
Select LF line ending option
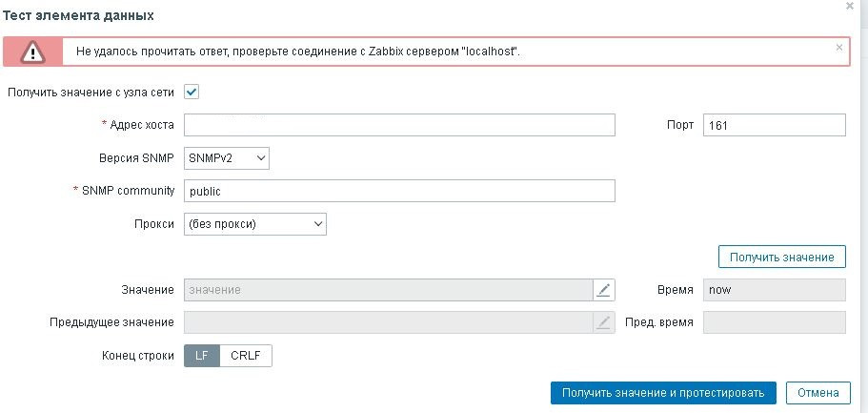click(202, 356)
